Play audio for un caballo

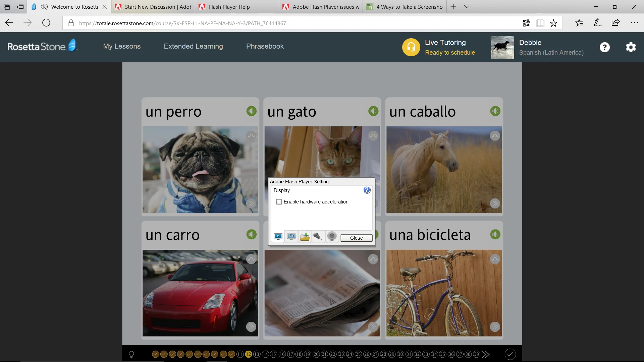tap(495, 111)
